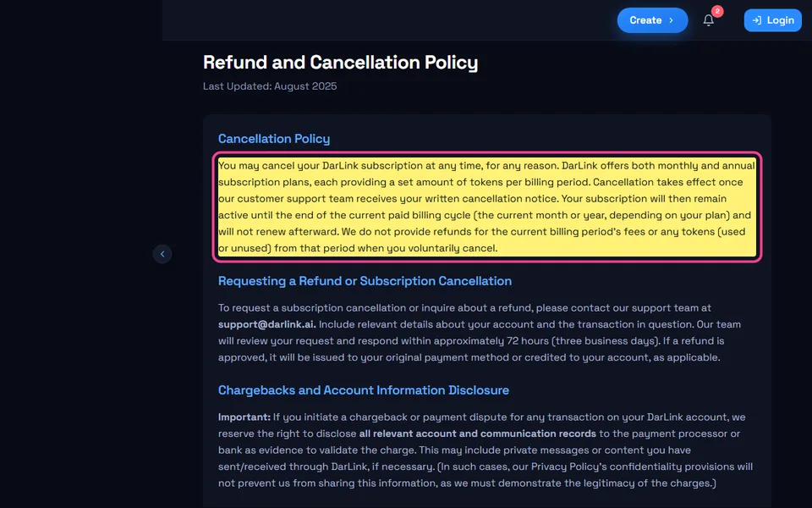Image resolution: width=812 pixels, height=508 pixels.
Task: Click the Chargebacks and Account Information Disclosure heading
Action: pyautogui.click(x=364, y=390)
